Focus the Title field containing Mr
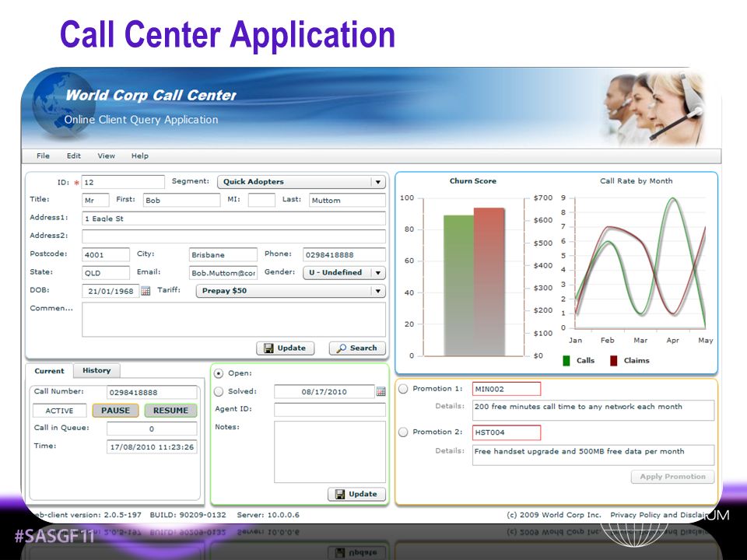 95,200
